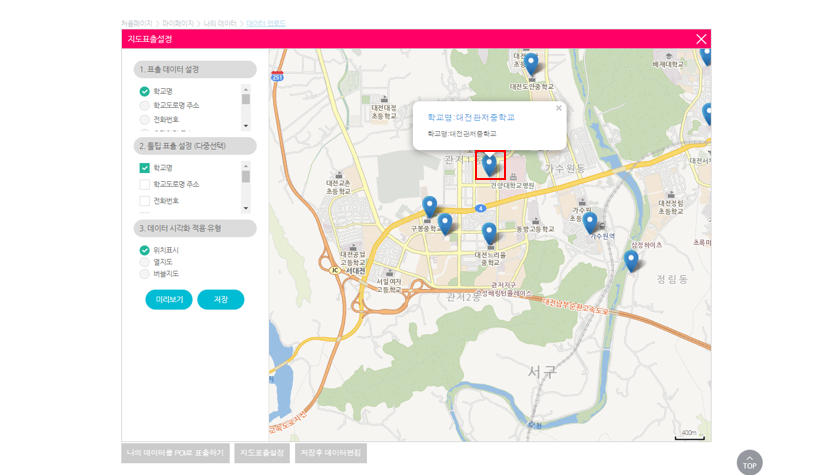Go to 마이페이지 in breadcrumb
The height and width of the screenshot is (475, 834).
click(x=178, y=23)
